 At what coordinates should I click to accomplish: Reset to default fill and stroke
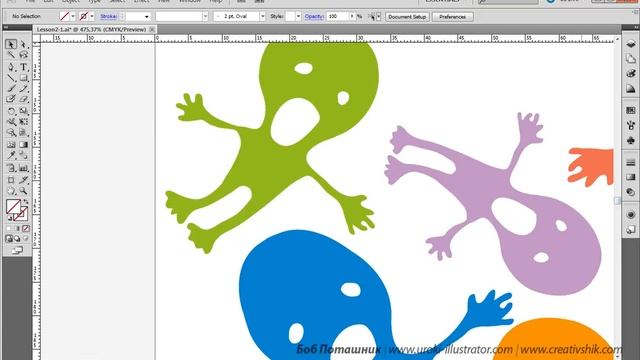coord(9,218)
